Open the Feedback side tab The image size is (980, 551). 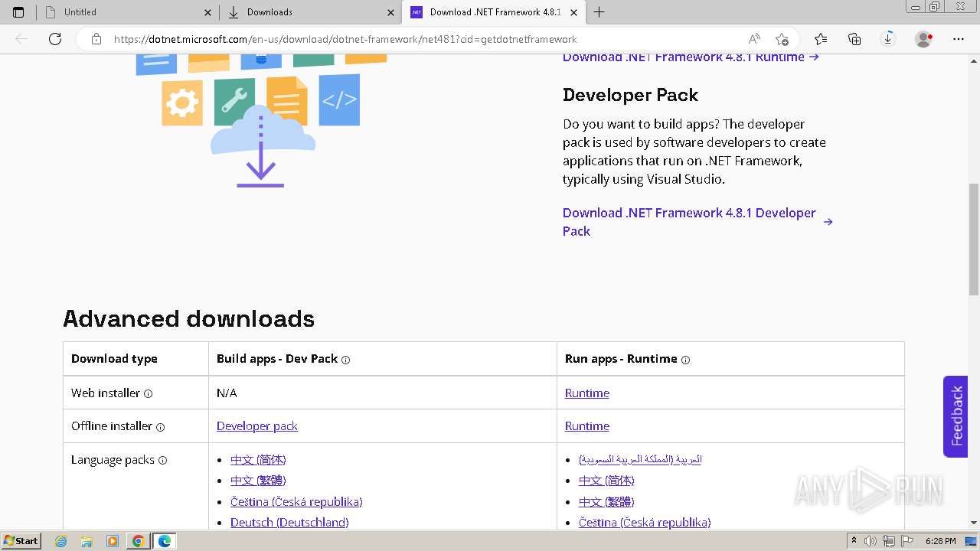click(x=955, y=416)
